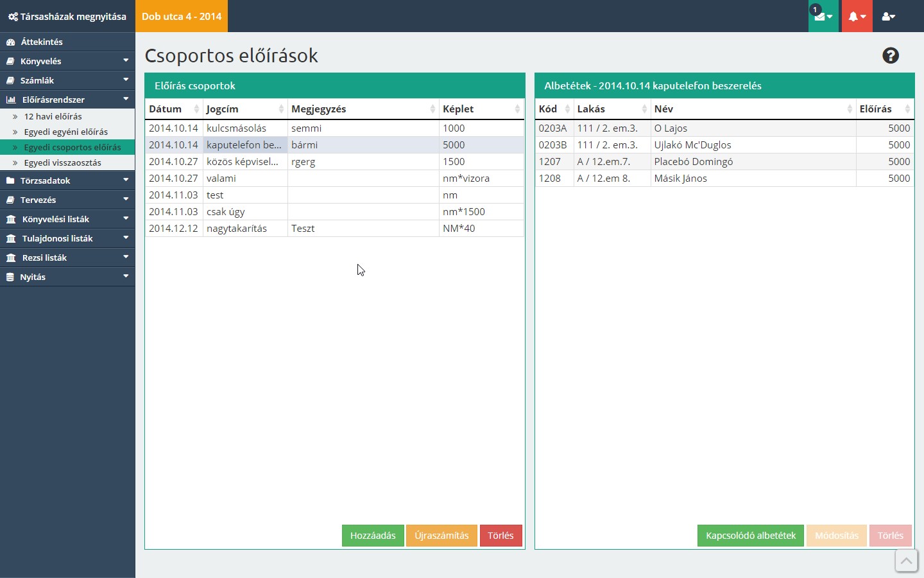The height and width of the screenshot is (578, 924).
Task: Sort the Dátum column using its sort arrows
Action: click(196, 109)
